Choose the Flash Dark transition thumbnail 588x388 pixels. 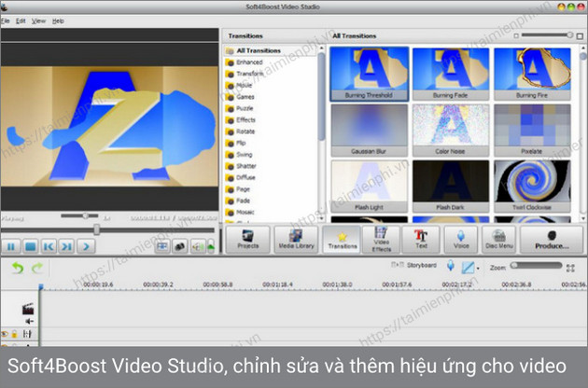pyautogui.click(x=451, y=186)
